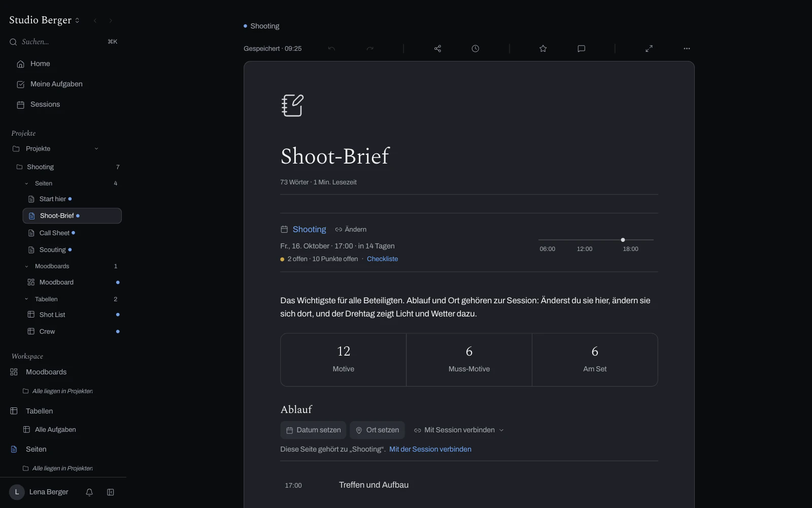Click the notification bell icon
This screenshot has height=508, width=812.
(x=89, y=492)
